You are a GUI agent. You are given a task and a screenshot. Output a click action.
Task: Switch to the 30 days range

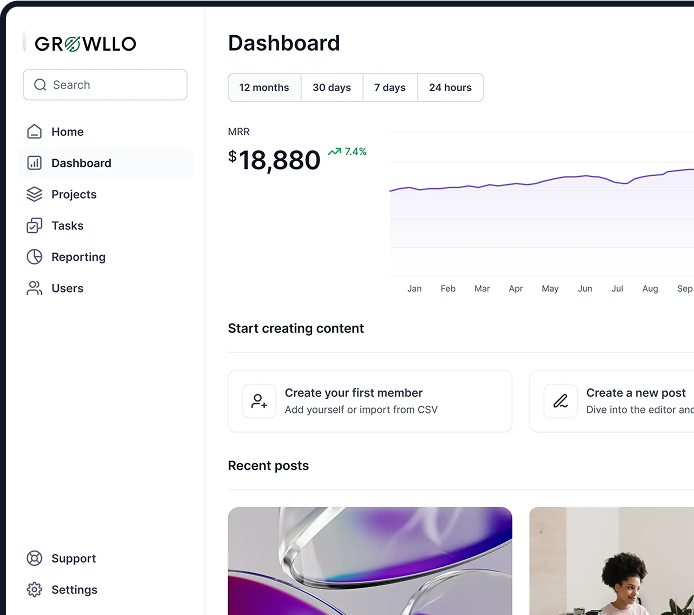[x=332, y=88]
